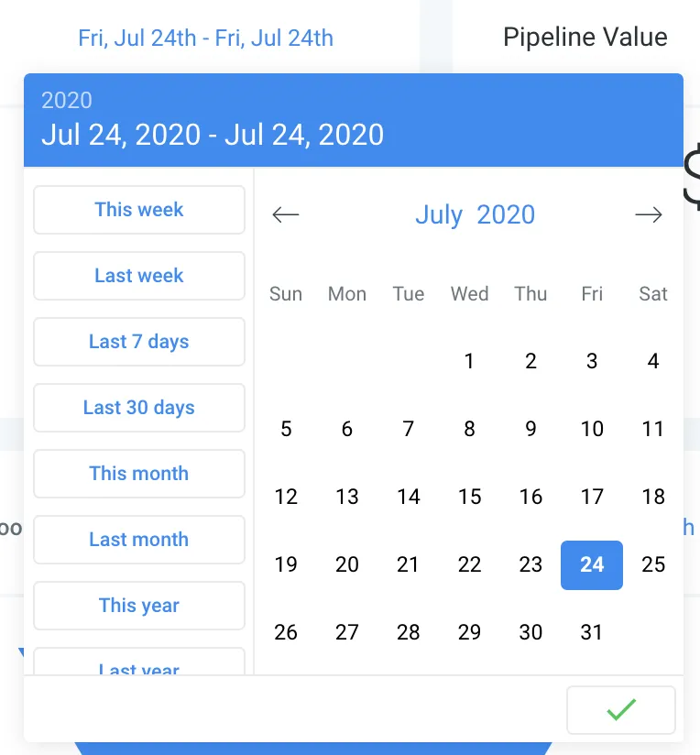Screen dimensions: 700x755
Task: Pick the 'Last 7 days' range
Action: [139, 342]
